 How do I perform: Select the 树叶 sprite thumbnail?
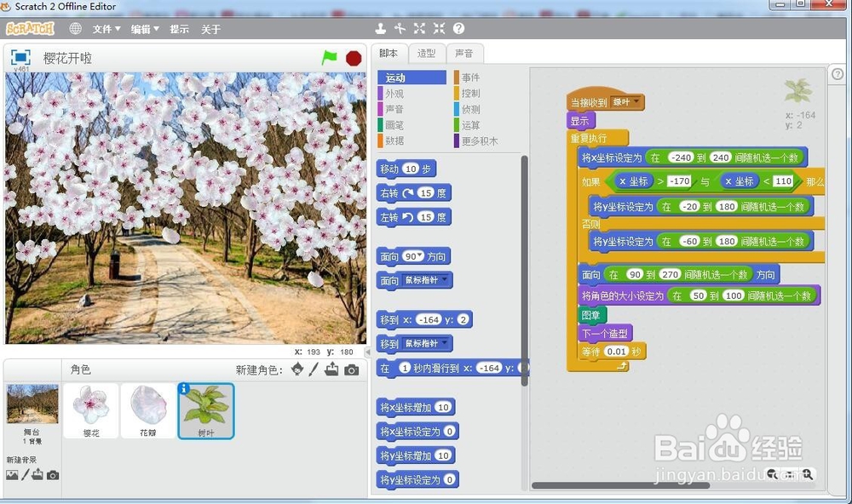tap(206, 410)
